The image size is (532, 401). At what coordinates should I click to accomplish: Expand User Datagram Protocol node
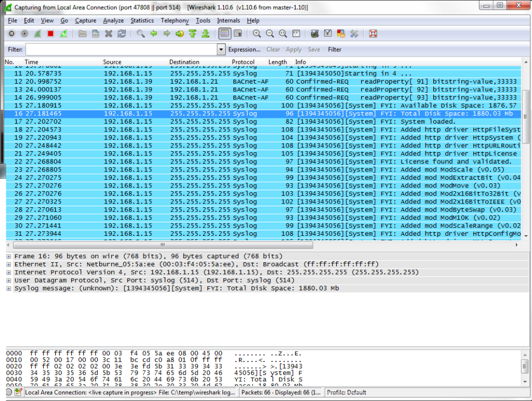coord(9,280)
